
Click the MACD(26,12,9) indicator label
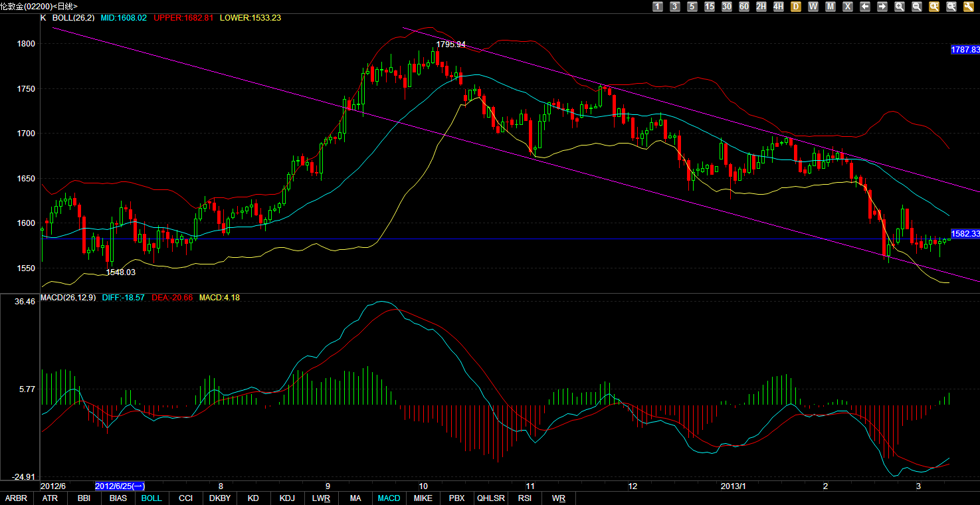coord(68,298)
